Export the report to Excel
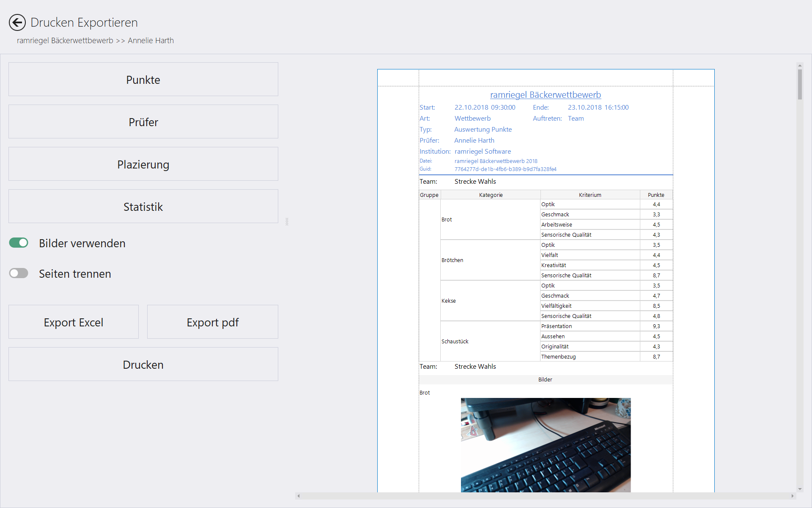 pyautogui.click(x=73, y=322)
